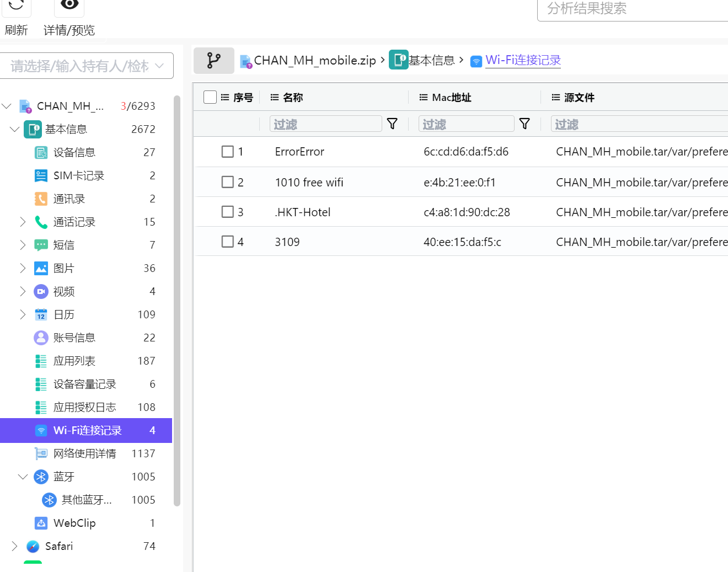
Task: Click the Mac地址 filter input
Action: (x=466, y=124)
